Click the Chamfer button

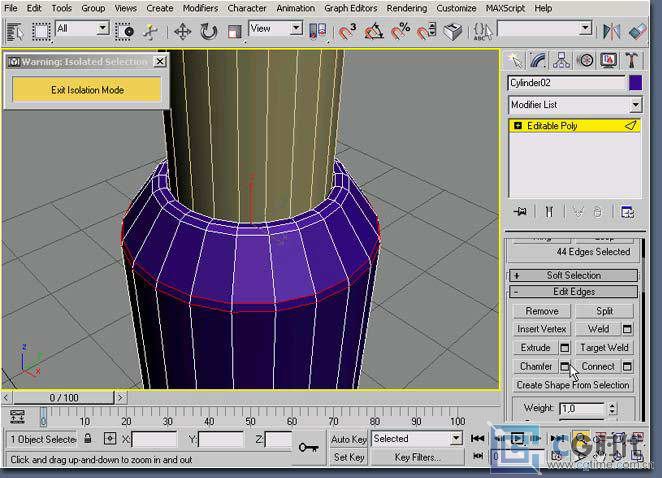[535, 367]
